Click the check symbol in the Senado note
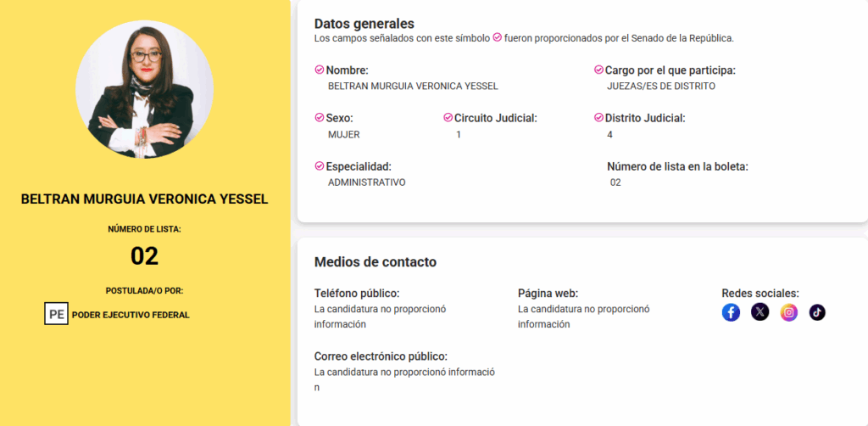Viewport: 868px width, 426px height. pyautogui.click(x=498, y=38)
